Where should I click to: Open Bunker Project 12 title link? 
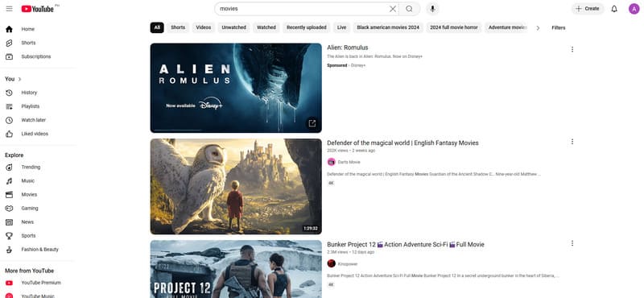[x=406, y=245]
